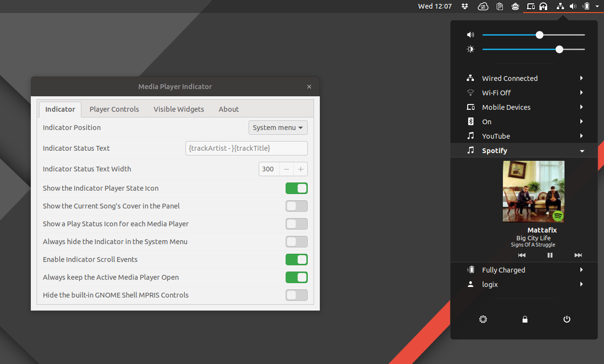Click the Spotify album cover art

534,191
